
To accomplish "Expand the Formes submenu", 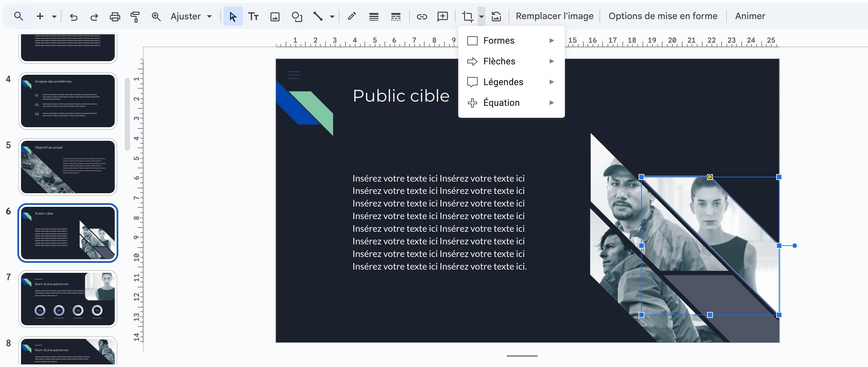I will pyautogui.click(x=499, y=40).
